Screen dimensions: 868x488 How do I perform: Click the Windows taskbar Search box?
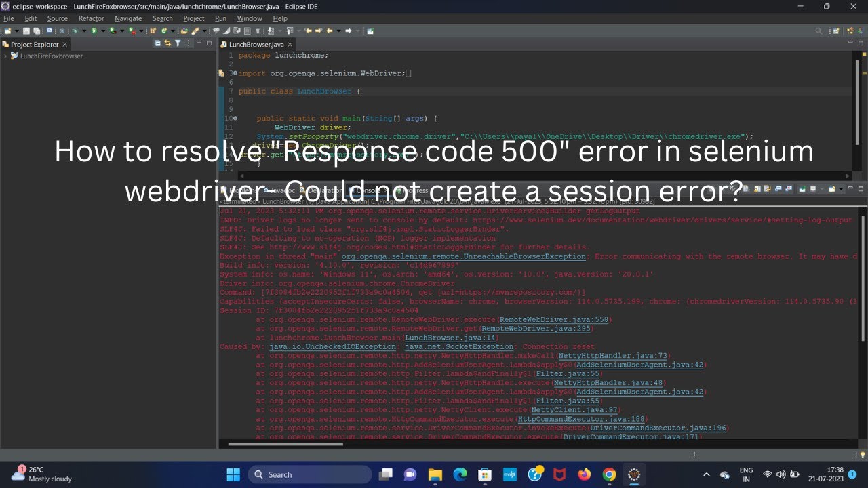310,474
